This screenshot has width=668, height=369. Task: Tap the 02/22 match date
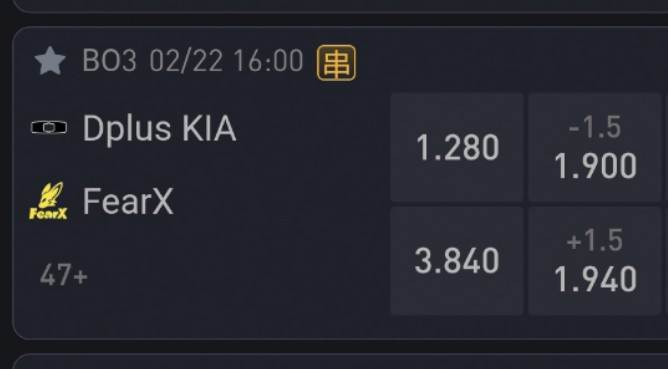point(186,61)
